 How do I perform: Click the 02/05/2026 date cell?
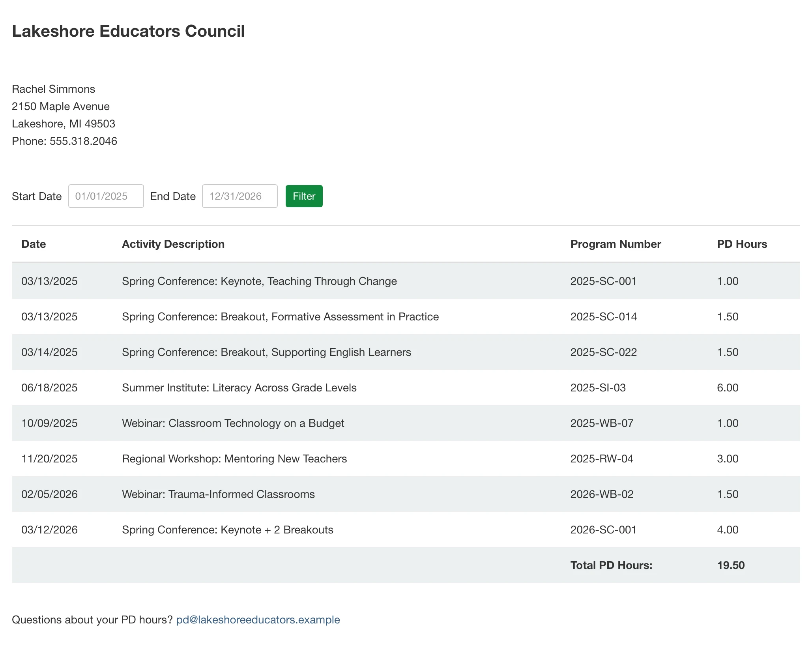coord(50,494)
